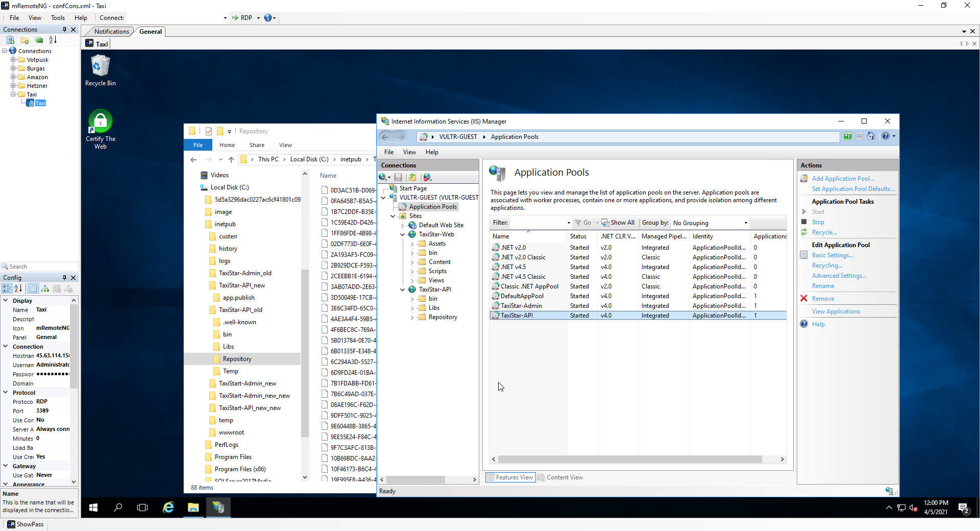Open the View menu in IIS Manager
The height and width of the screenshot is (531, 980).
(x=409, y=152)
